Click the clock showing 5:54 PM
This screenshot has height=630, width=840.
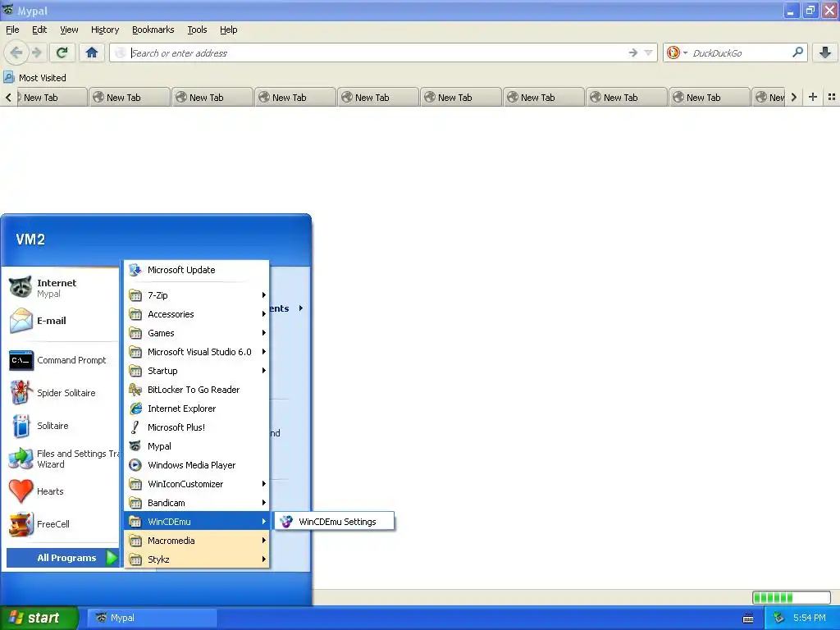point(809,618)
